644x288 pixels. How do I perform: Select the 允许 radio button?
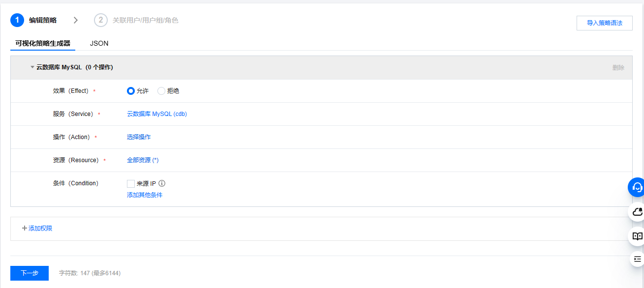[131, 91]
